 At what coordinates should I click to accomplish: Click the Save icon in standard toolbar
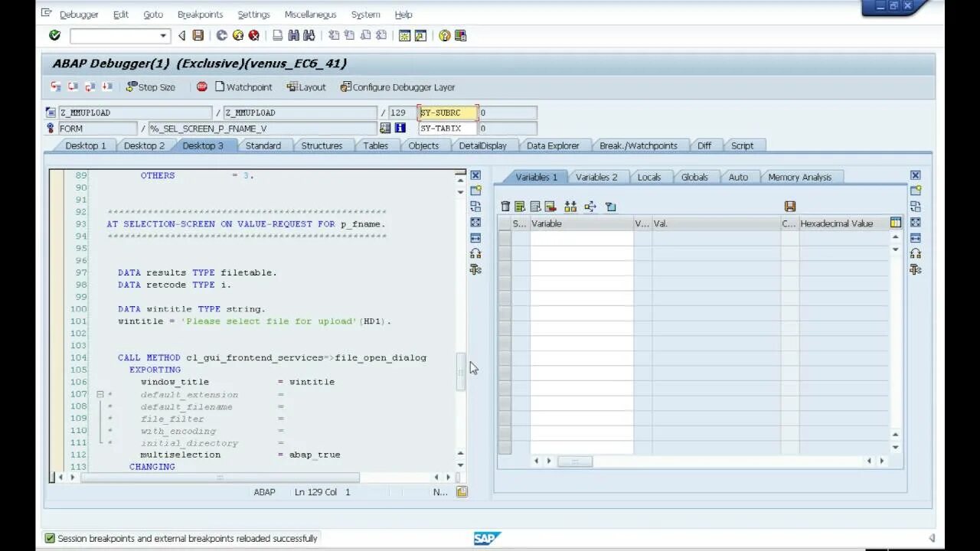point(198,35)
